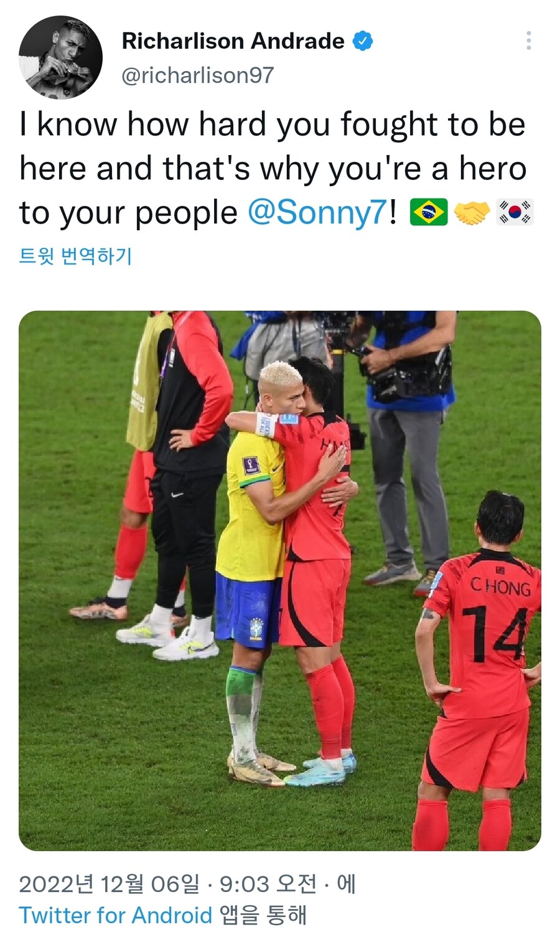
Task: Open the Twitter for Android source link
Action: [116, 915]
